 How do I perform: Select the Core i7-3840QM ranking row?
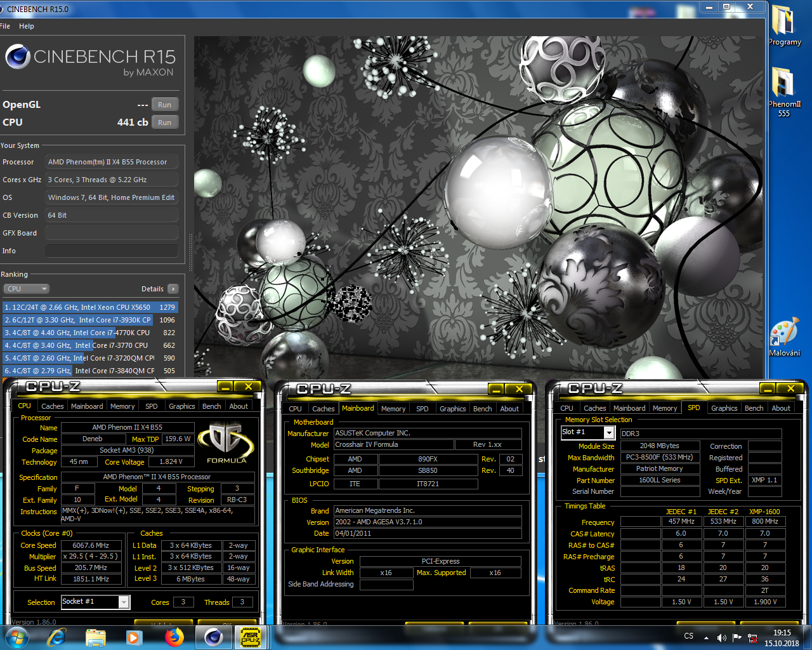pyautogui.click(x=89, y=371)
